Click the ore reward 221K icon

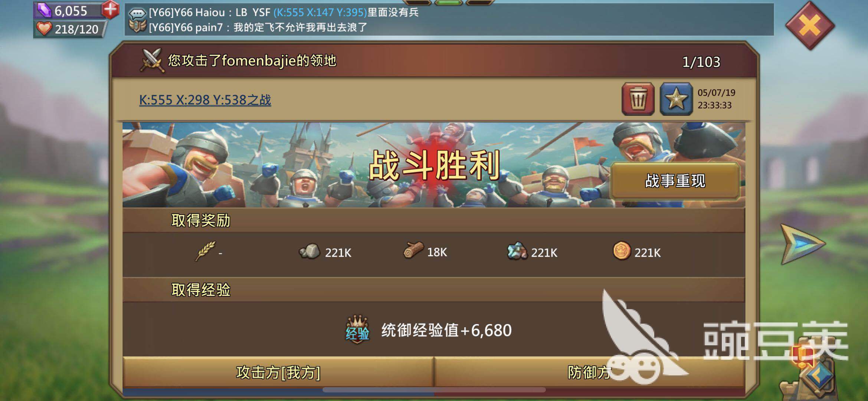click(517, 251)
